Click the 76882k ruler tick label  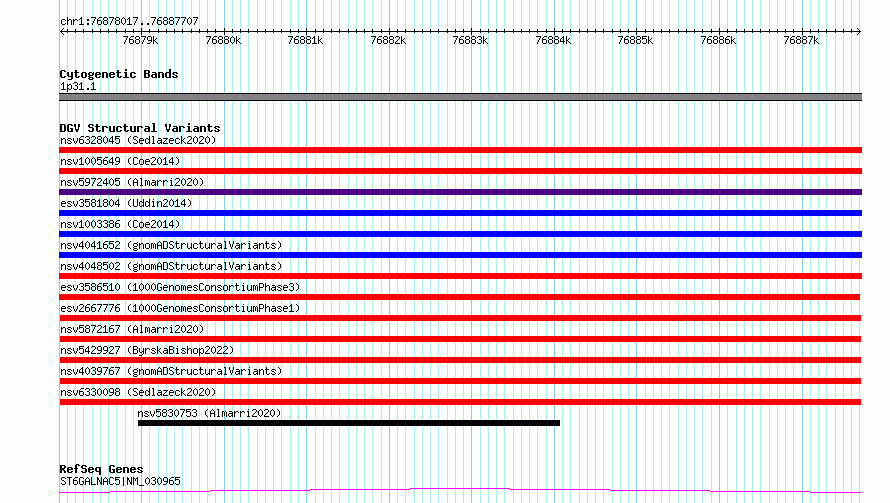click(x=388, y=40)
